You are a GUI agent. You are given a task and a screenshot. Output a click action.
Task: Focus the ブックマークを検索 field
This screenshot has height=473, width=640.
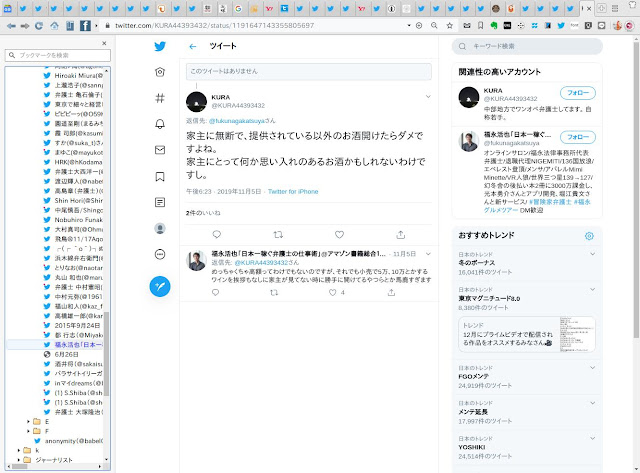(x=58, y=55)
